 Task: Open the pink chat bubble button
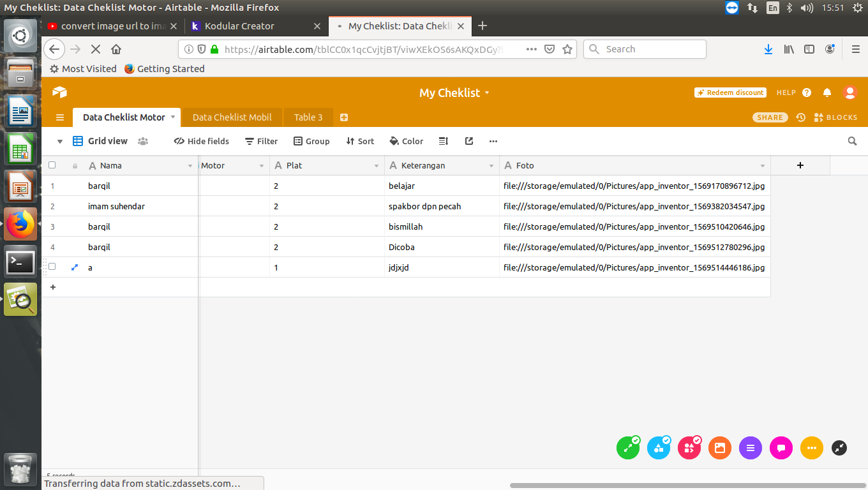(x=781, y=448)
